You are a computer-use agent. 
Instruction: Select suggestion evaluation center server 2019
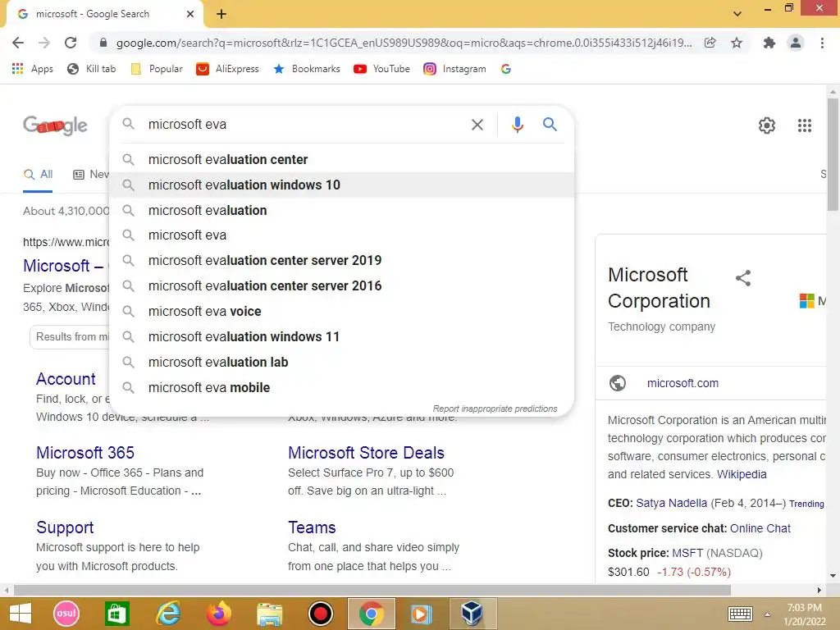(x=342, y=260)
